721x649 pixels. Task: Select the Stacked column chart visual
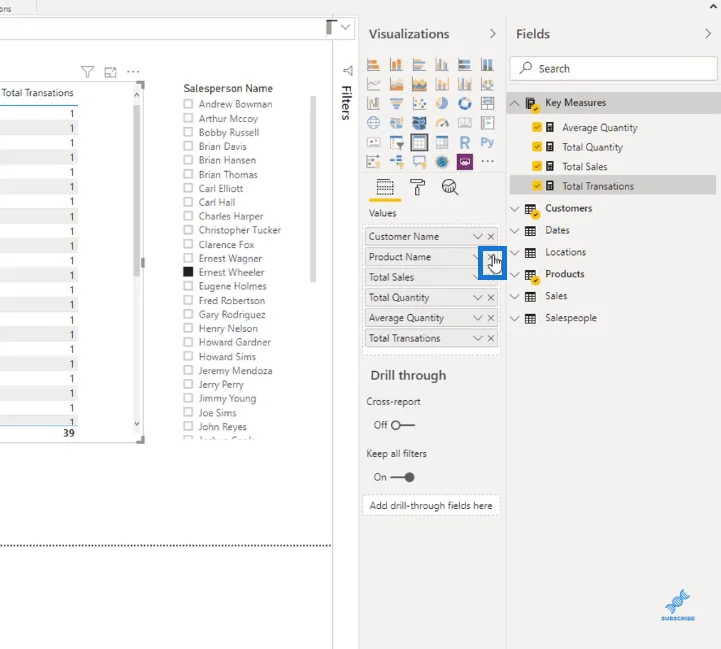click(x=396, y=65)
